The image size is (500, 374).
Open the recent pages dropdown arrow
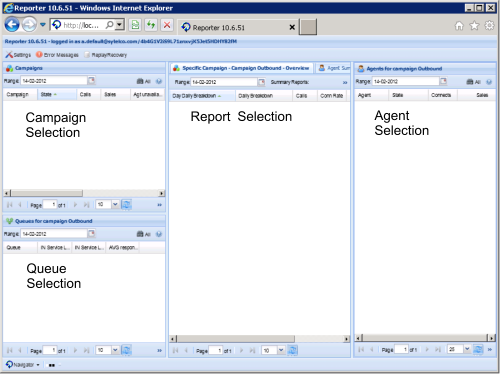click(x=43, y=25)
